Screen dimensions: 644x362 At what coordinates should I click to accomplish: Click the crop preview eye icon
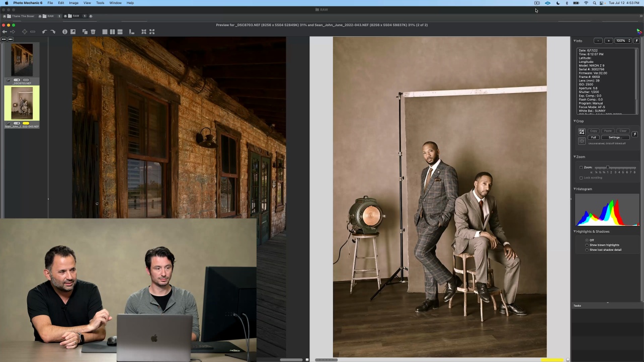[582, 141]
